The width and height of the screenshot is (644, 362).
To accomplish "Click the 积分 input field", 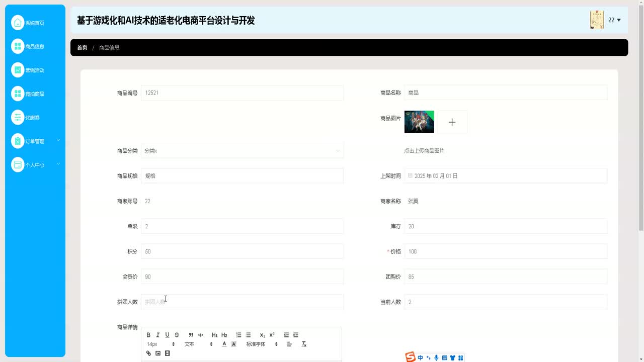I will pyautogui.click(x=242, y=251).
